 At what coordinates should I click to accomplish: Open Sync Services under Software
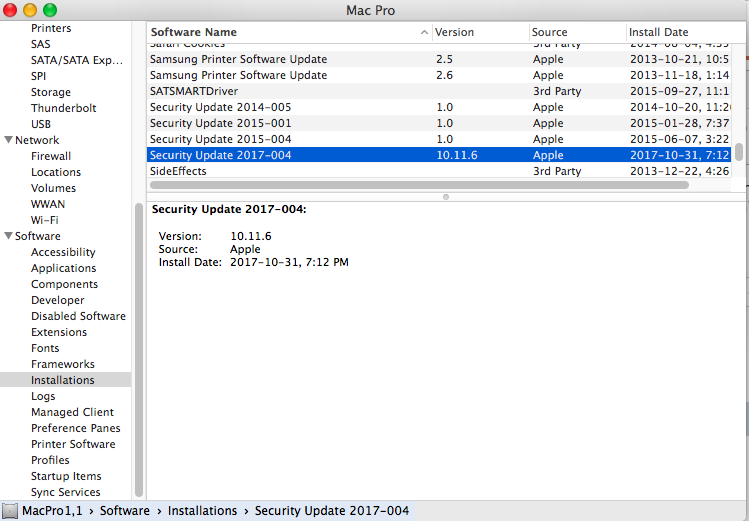tap(66, 492)
